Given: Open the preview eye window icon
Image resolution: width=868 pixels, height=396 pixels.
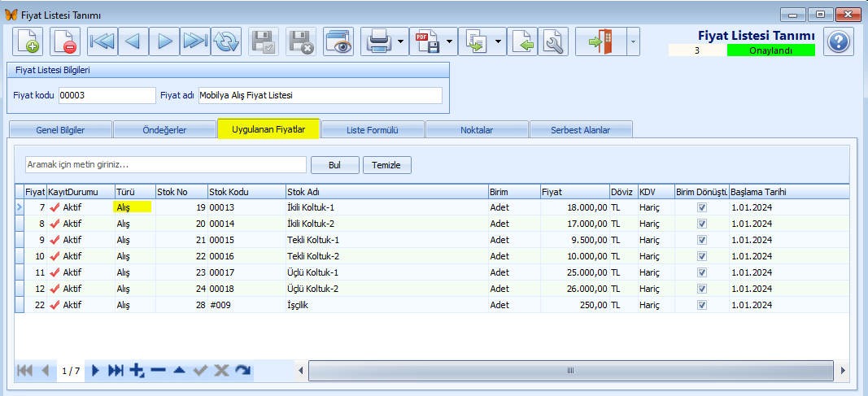Looking at the screenshot, I should [x=338, y=41].
